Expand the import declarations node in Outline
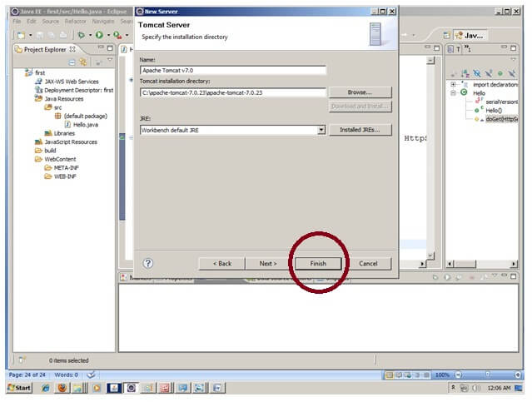This screenshot has width=532, height=402. [x=453, y=84]
